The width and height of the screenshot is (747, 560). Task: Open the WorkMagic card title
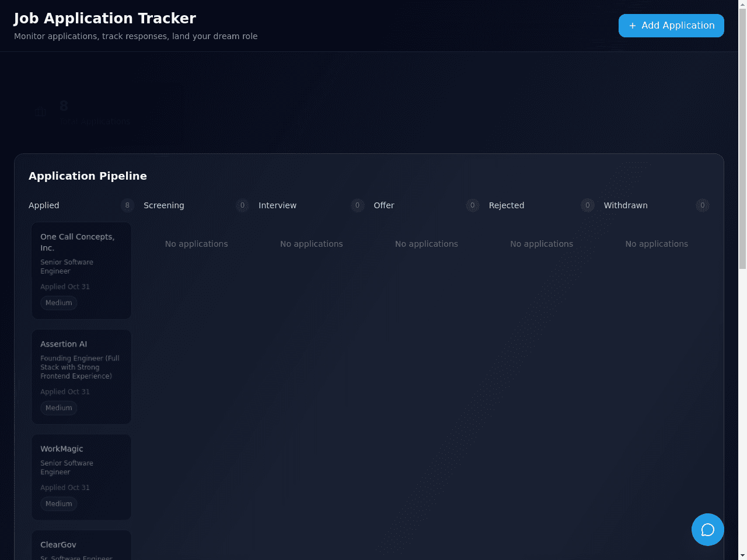(62, 449)
